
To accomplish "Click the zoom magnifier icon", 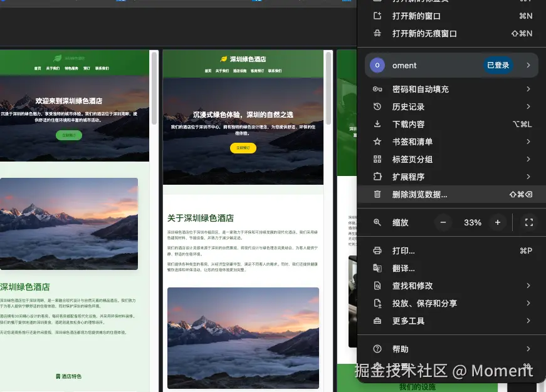I will coord(377,222).
